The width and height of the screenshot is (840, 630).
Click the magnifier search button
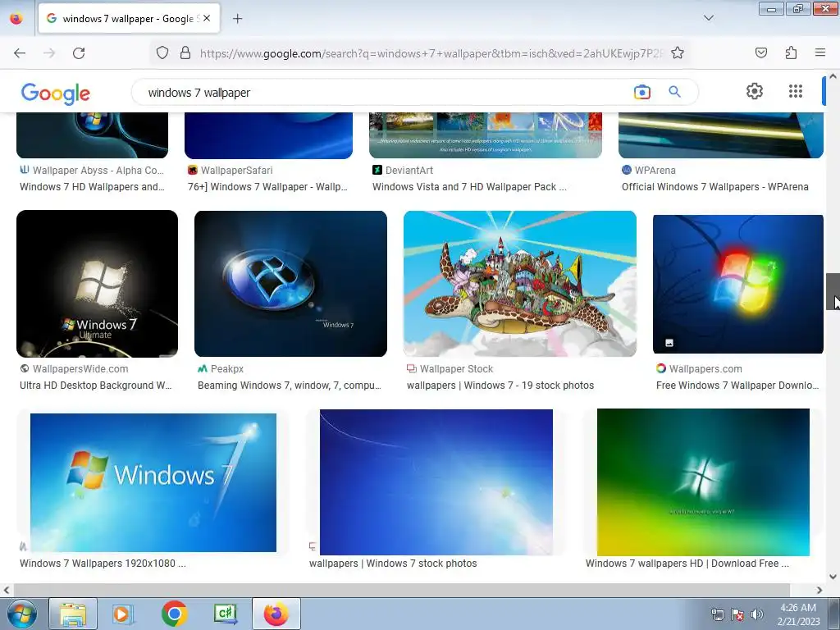pos(674,92)
